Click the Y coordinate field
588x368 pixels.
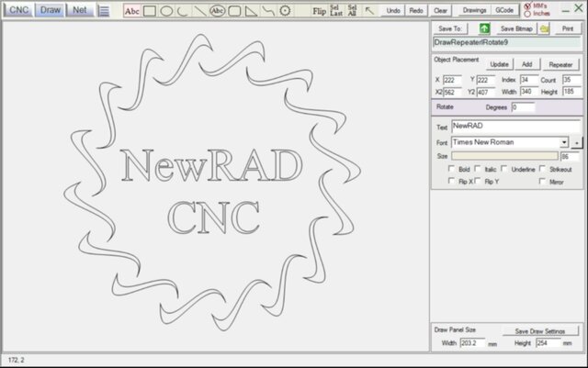(x=486, y=80)
